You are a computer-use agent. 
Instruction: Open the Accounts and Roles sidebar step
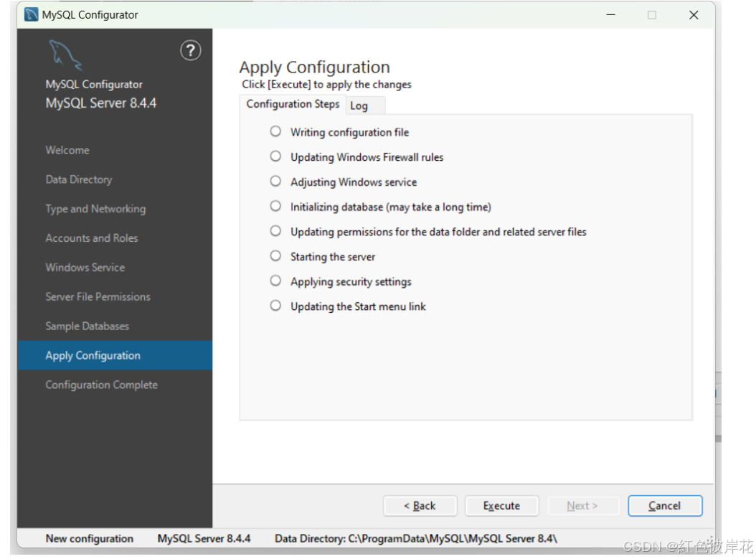(92, 238)
